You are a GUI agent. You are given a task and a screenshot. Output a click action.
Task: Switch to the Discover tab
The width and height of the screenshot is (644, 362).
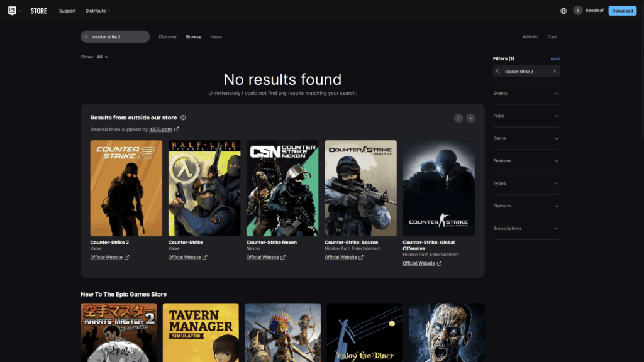point(168,37)
